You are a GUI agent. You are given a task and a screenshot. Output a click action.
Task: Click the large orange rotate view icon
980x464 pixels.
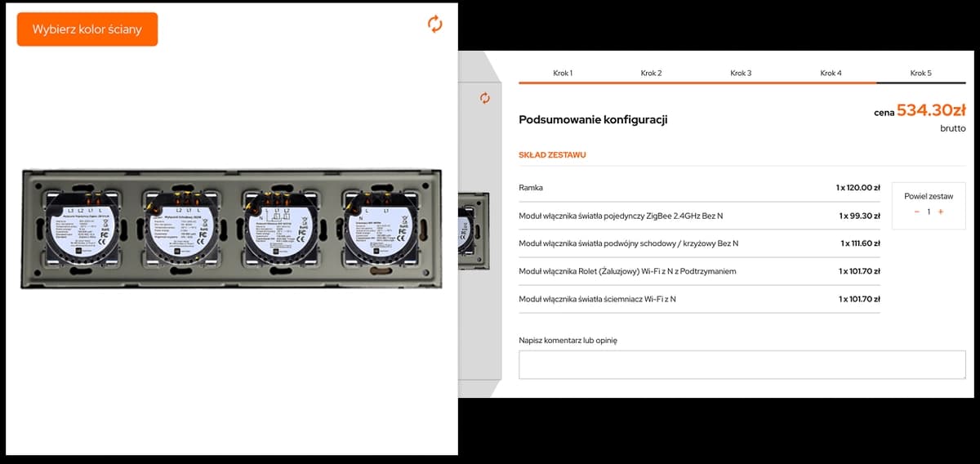pyautogui.click(x=434, y=25)
